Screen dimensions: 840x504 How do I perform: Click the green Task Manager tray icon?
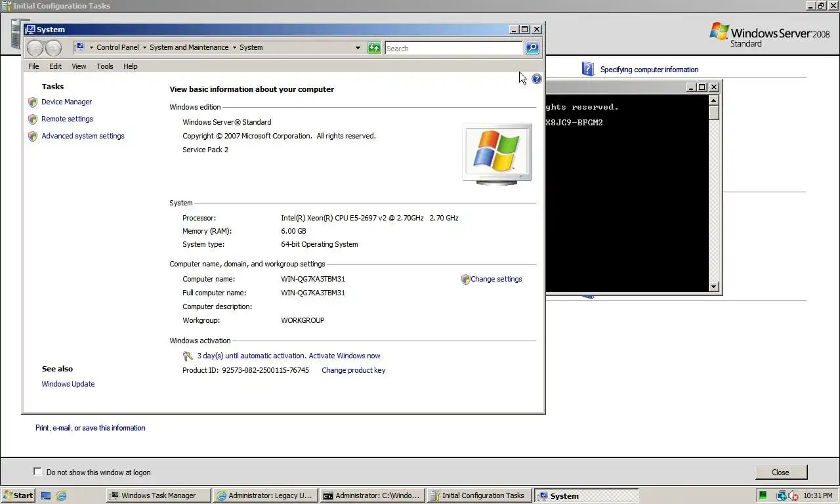pos(763,495)
